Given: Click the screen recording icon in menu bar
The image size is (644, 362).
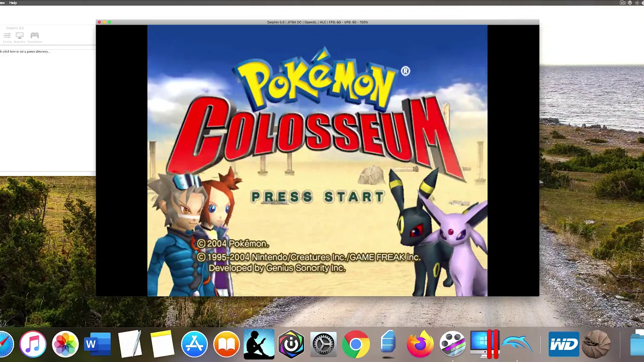Looking at the screenshot, I should [x=623, y=3].
